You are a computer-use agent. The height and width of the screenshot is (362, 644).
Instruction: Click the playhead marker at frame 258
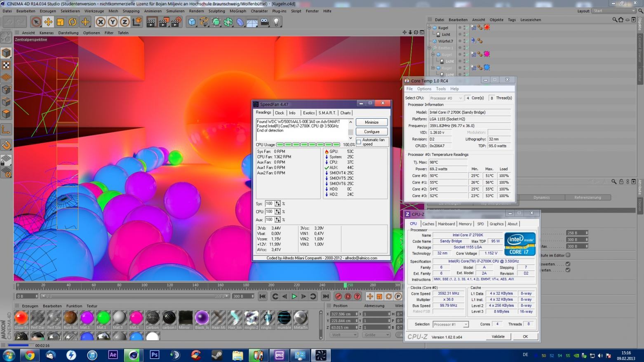pos(346,285)
